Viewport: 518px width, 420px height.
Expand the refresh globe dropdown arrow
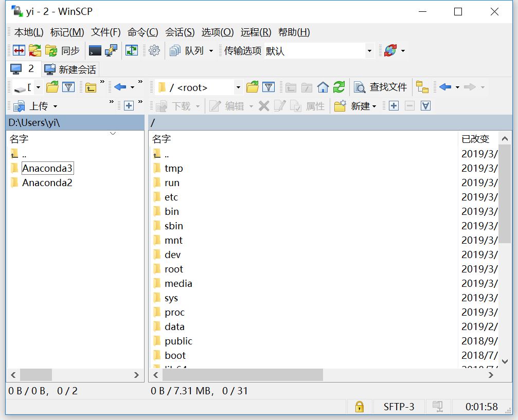click(x=403, y=51)
